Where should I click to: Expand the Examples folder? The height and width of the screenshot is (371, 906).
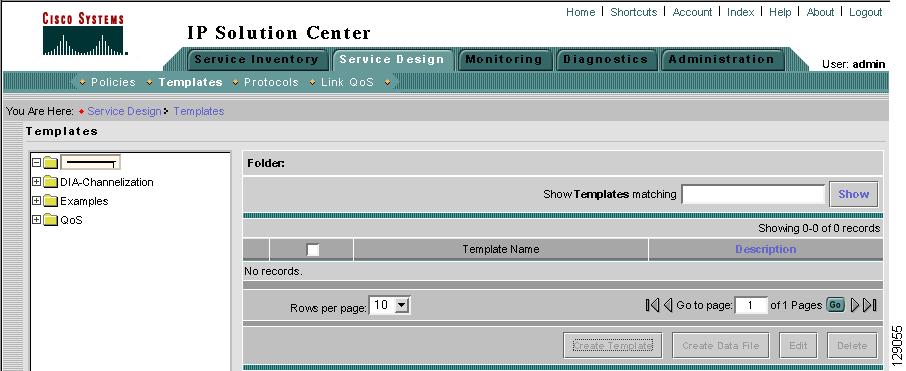click(36, 201)
